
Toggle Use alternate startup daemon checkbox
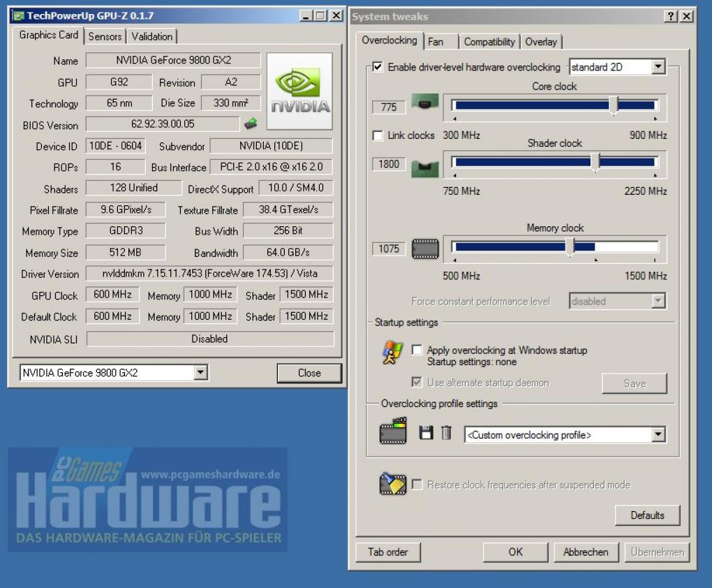click(x=417, y=382)
